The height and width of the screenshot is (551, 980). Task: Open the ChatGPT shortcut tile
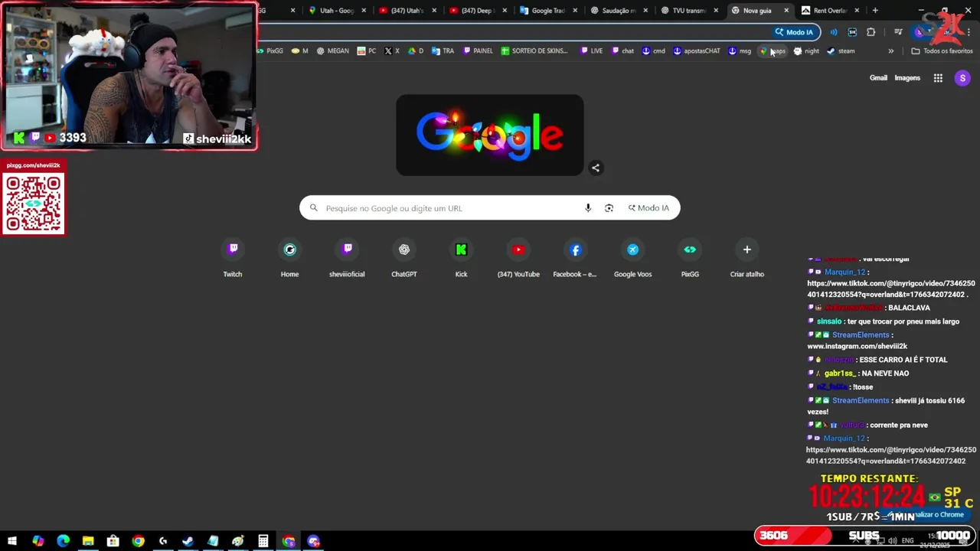pos(404,259)
